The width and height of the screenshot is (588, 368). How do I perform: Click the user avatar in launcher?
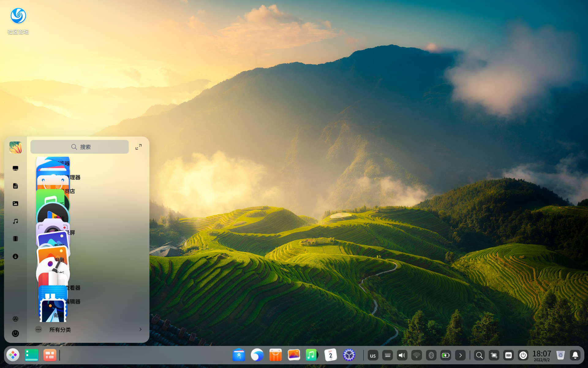pos(15,148)
